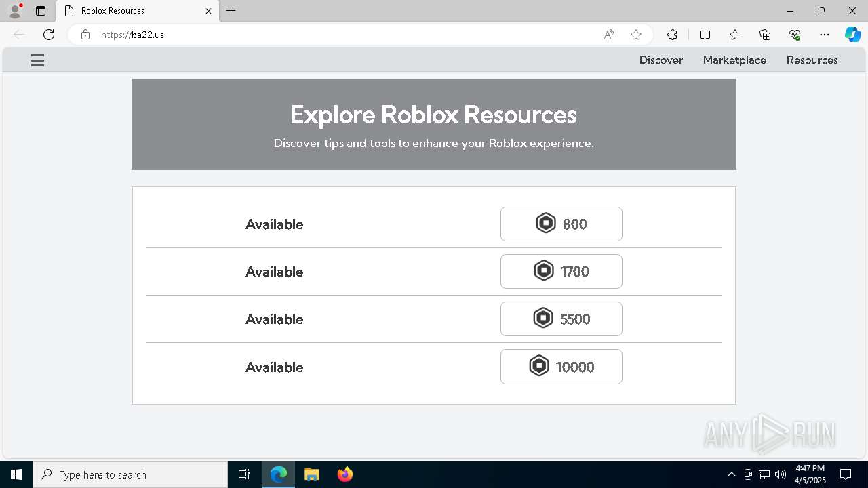This screenshot has width=868, height=488.
Task: Open the network status icon
Action: (764, 474)
